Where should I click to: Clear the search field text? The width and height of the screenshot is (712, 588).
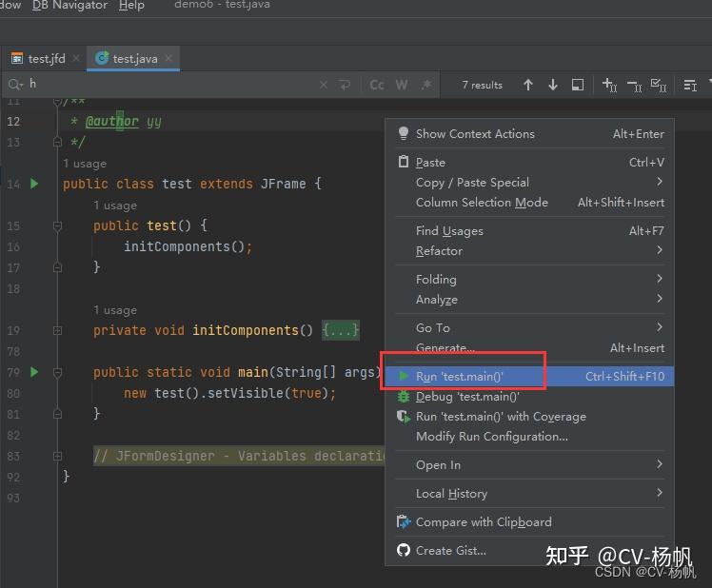pyautogui.click(x=324, y=85)
